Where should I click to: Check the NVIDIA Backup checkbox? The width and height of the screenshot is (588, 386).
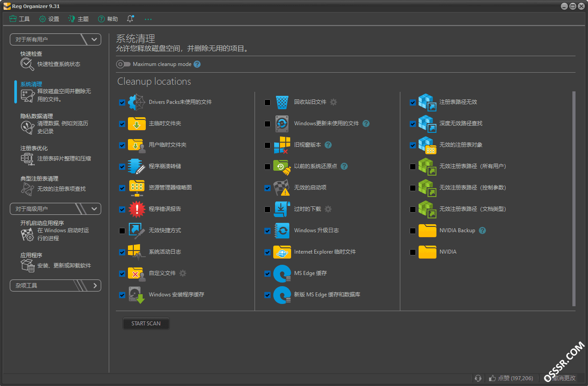pyautogui.click(x=413, y=230)
